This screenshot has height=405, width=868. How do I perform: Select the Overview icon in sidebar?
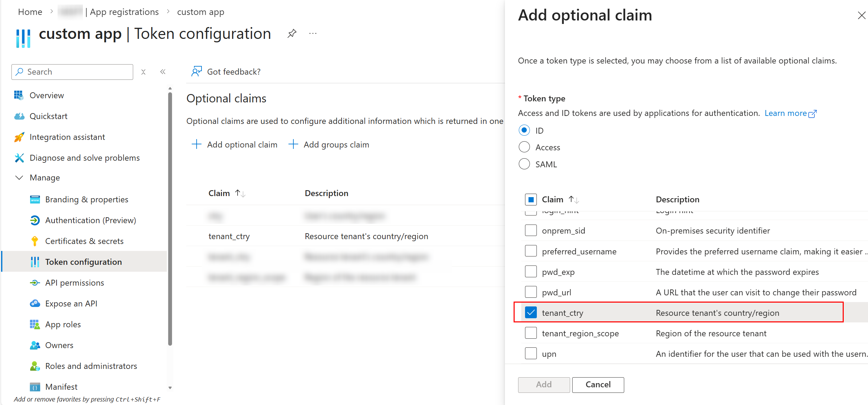(19, 95)
